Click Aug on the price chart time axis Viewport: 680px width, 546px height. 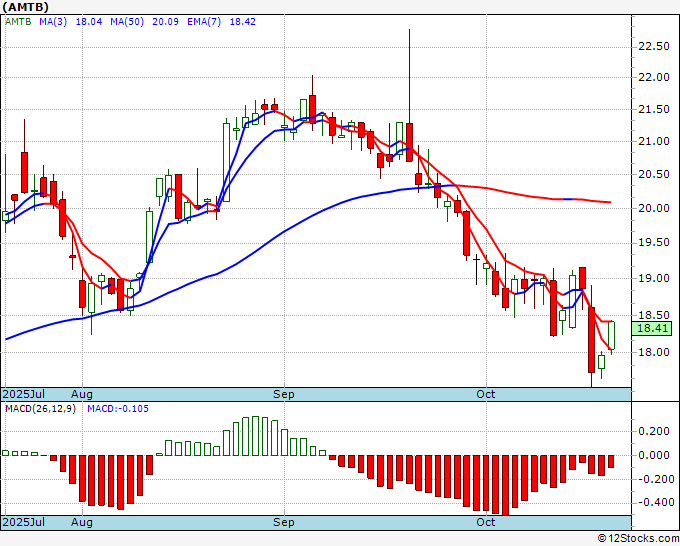point(82,394)
